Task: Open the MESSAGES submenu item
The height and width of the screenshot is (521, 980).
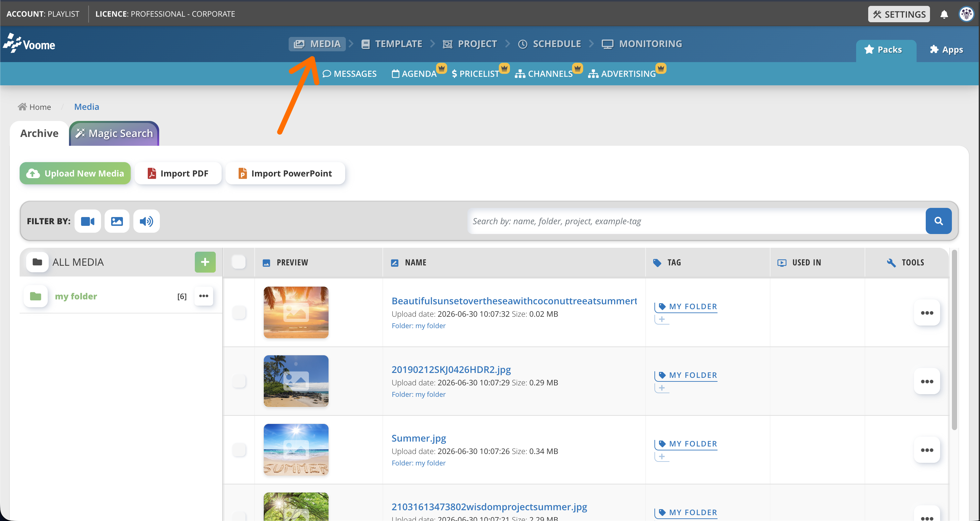Action: pyautogui.click(x=349, y=74)
